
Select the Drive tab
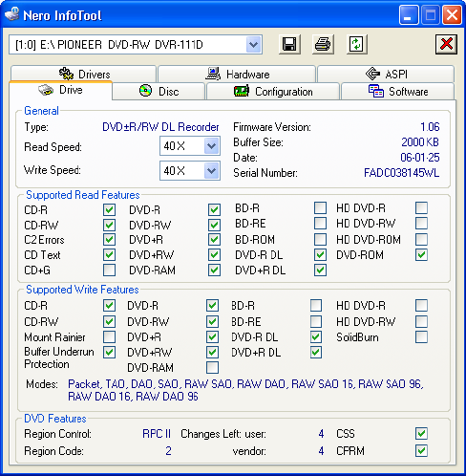(61, 90)
